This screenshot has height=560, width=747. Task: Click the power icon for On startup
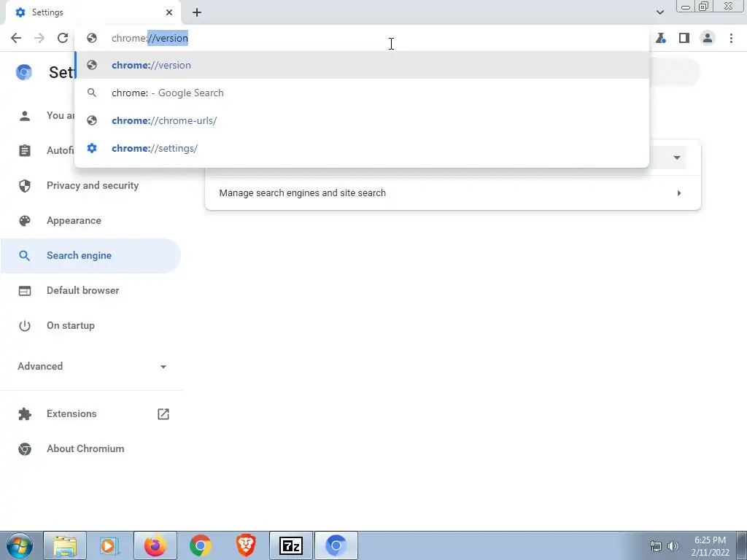[x=25, y=326]
